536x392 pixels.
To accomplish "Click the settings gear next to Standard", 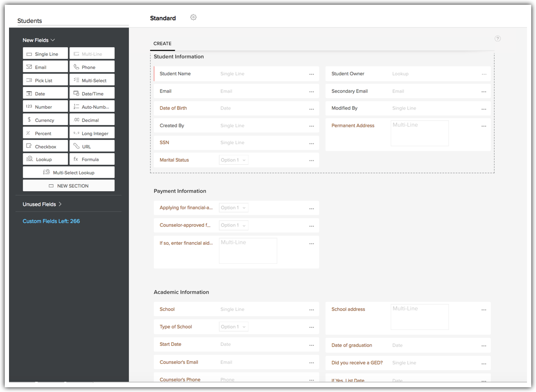I will 194,17.
